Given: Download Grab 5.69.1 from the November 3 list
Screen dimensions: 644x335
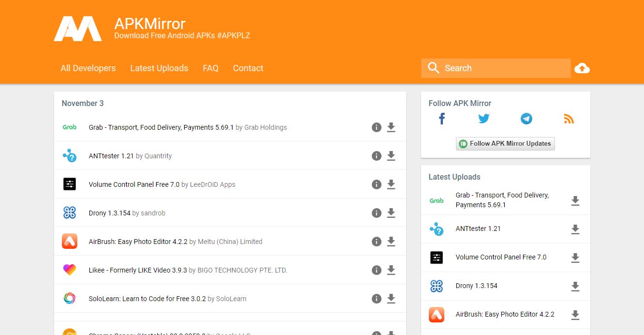Looking at the screenshot, I should [x=391, y=127].
